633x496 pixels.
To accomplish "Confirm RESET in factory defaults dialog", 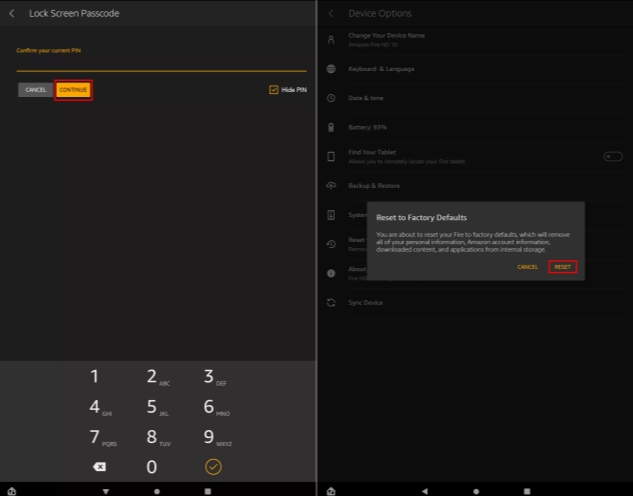I will (562, 267).
